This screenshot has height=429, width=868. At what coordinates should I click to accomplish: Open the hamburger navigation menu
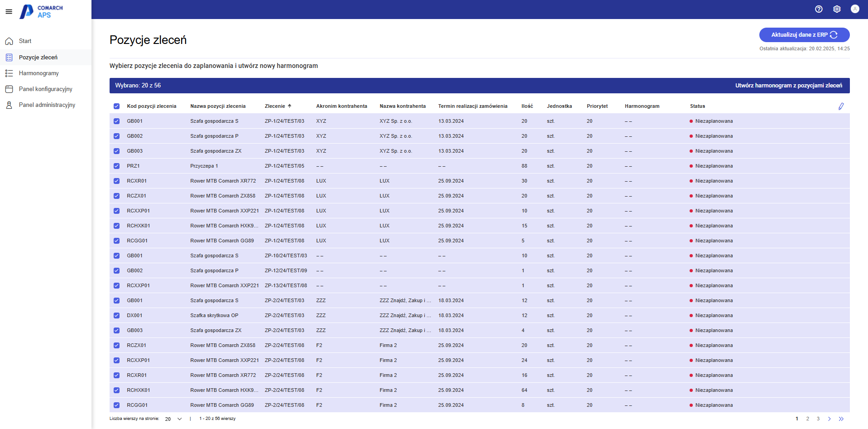(9, 12)
